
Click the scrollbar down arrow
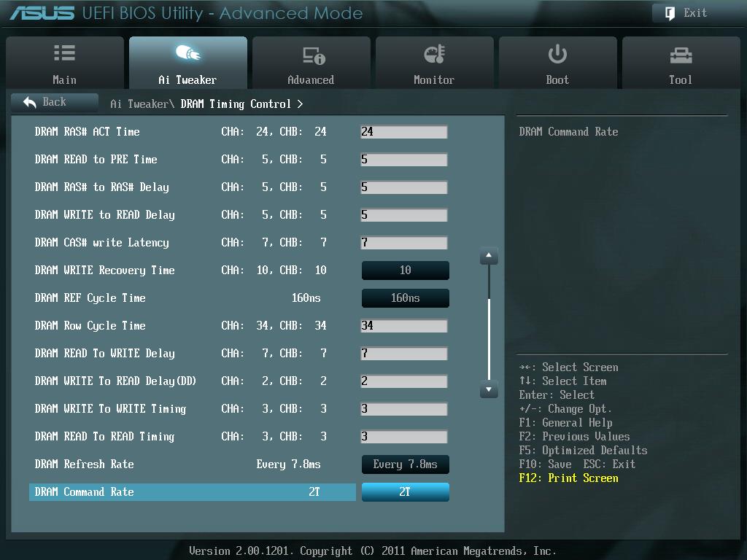489,389
